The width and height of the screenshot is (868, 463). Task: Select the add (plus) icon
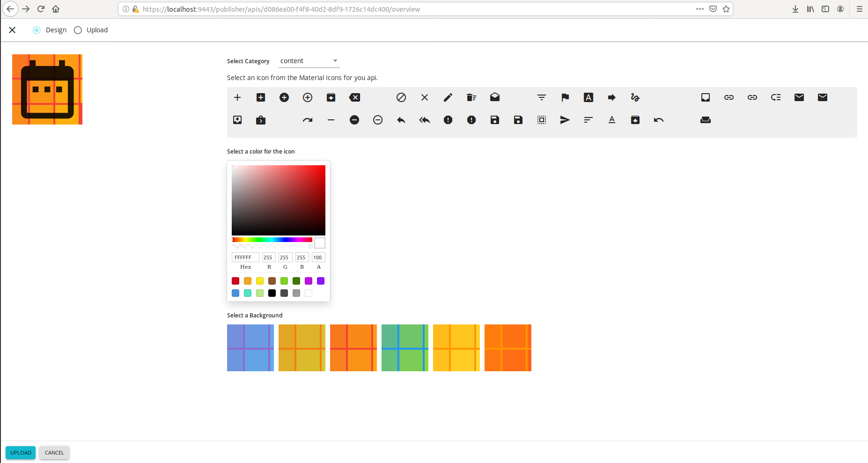click(x=237, y=97)
